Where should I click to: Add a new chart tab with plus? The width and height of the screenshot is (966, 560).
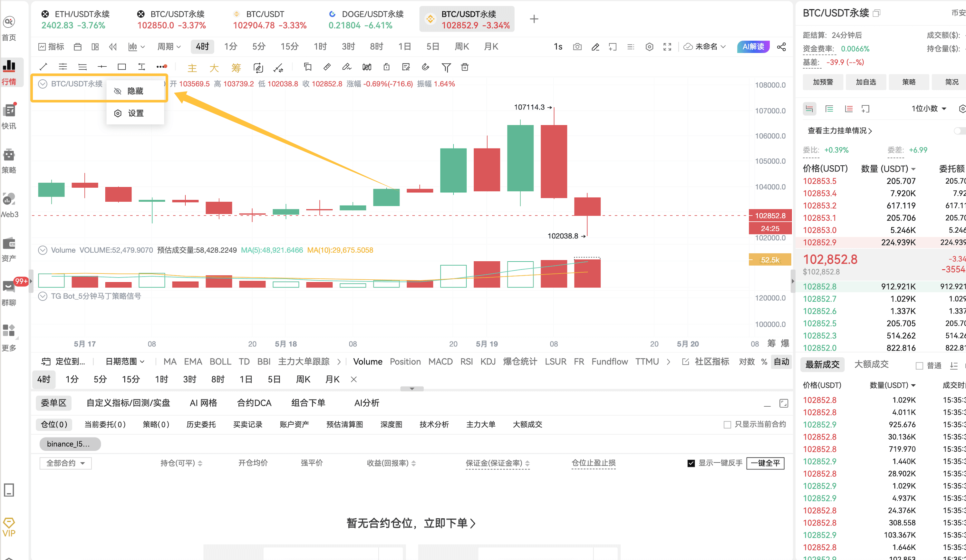coord(534,19)
